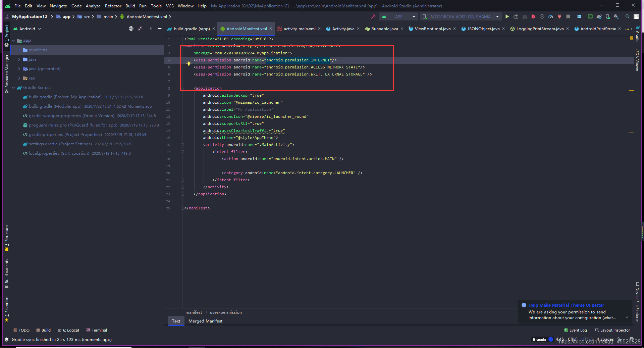Click Search Everywhere magnifier icon
The height and width of the screenshot is (348, 644).
click(x=628, y=16)
